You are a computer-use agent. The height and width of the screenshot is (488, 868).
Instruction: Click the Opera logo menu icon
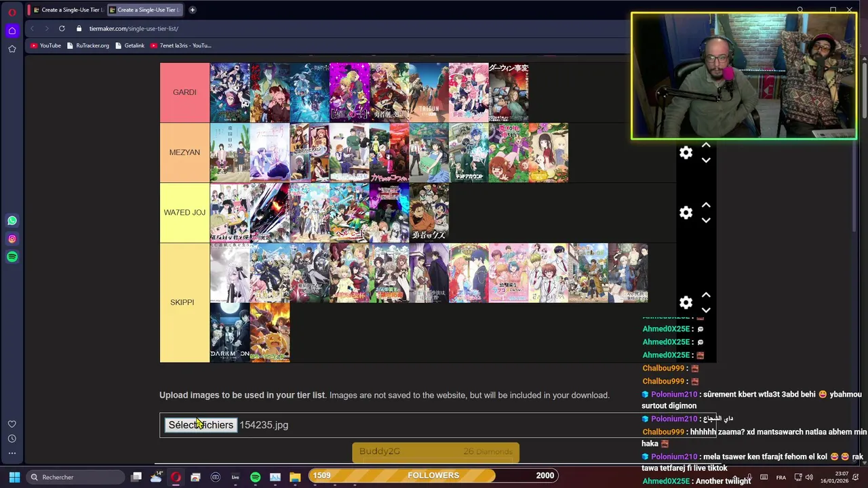(x=12, y=12)
